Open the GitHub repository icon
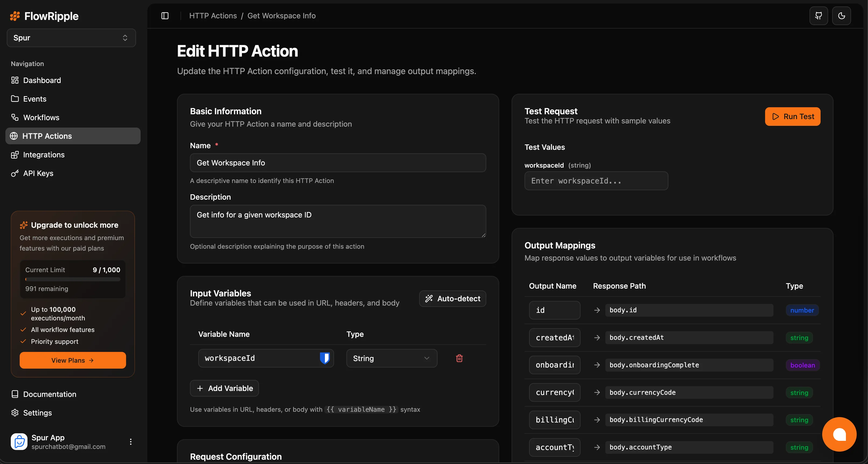Screen dimensions: 868x464 [818, 16]
